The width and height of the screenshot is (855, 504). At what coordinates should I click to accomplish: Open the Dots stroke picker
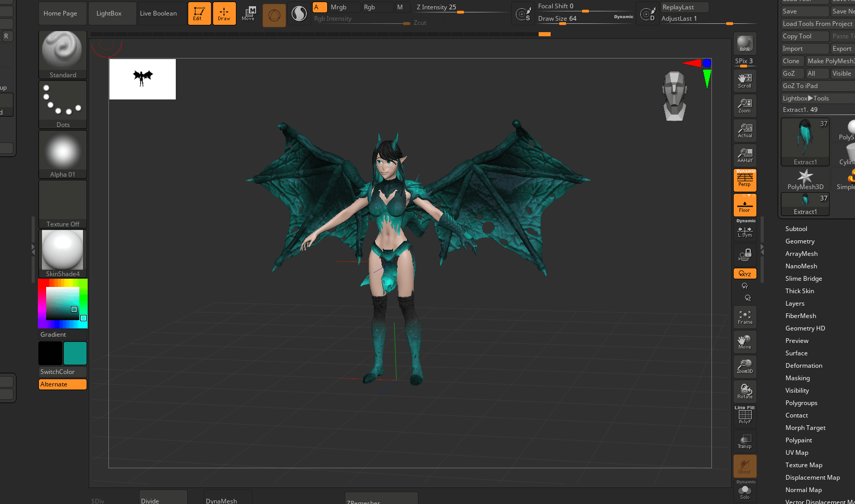(x=63, y=105)
